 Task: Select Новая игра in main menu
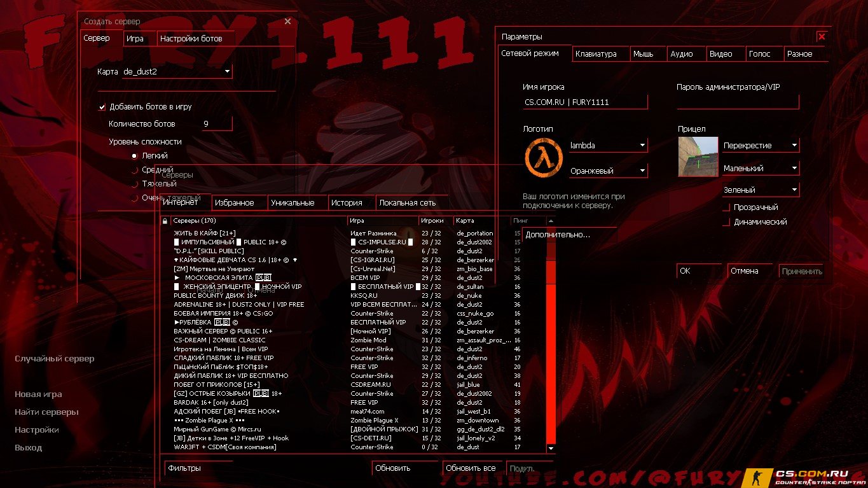click(38, 394)
